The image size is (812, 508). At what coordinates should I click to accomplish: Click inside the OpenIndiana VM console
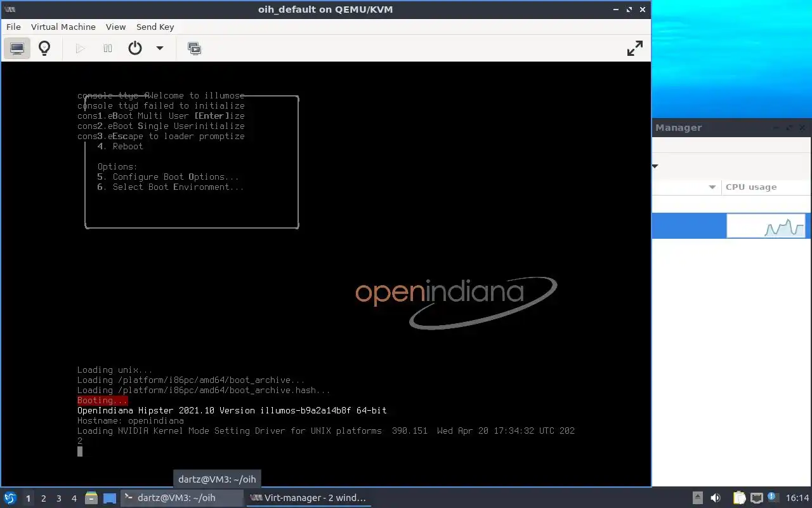[x=326, y=274]
